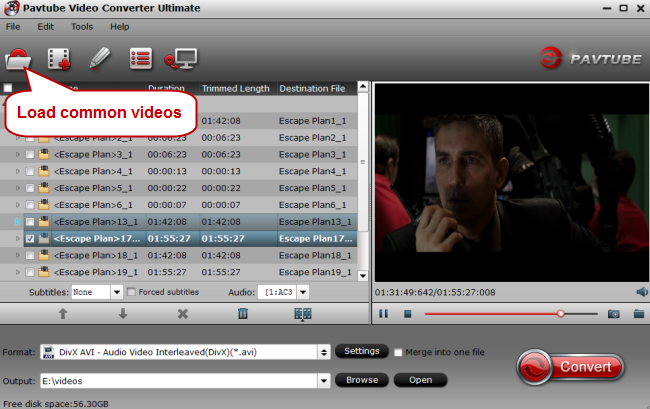Mute the preview volume speaker icon
Screen dimensions: 650x409
click(x=642, y=292)
